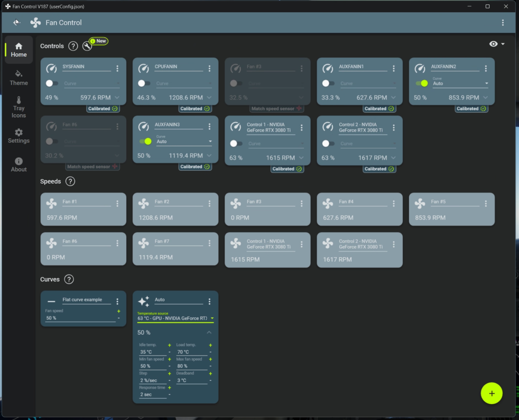519x420 pixels.
Task: Increase Flat curve example fan speed
Action: coord(119,311)
